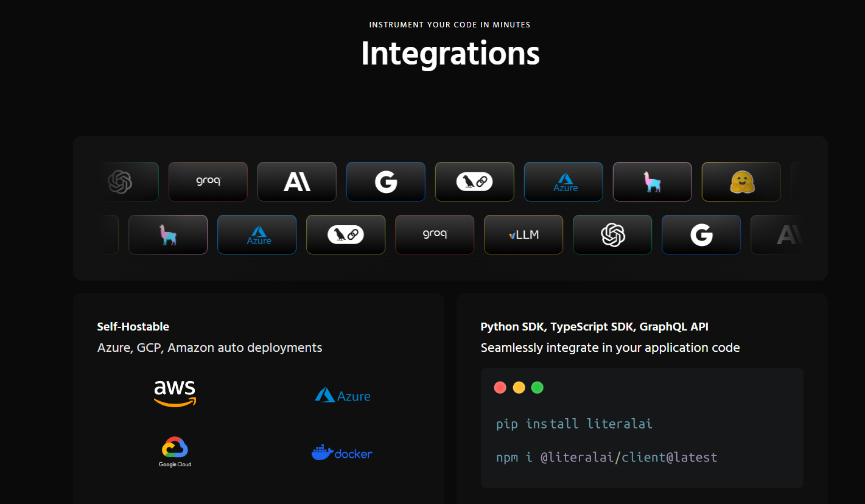Click the Anthropic logo card in the top row
This screenshot has width=865, height=504.
297,181
